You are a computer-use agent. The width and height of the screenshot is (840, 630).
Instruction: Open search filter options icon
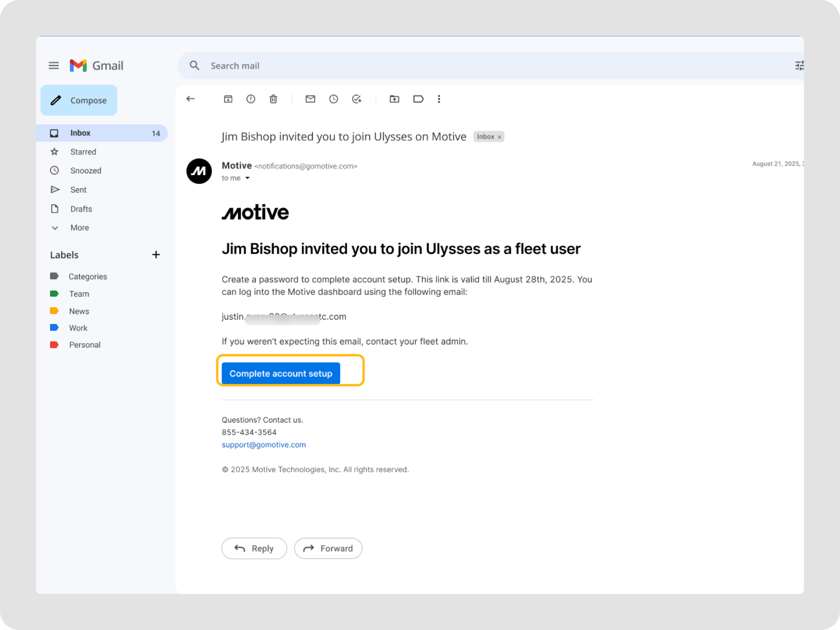click(798, 66)
